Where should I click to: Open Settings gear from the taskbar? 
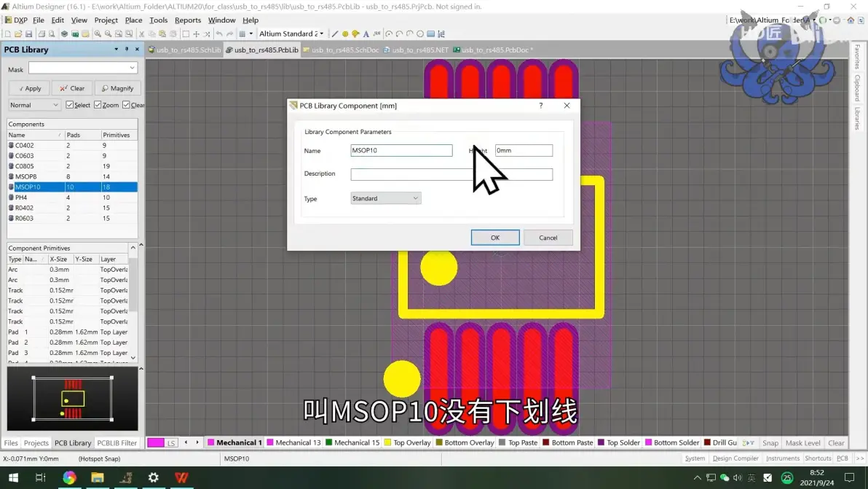point(154,477)
